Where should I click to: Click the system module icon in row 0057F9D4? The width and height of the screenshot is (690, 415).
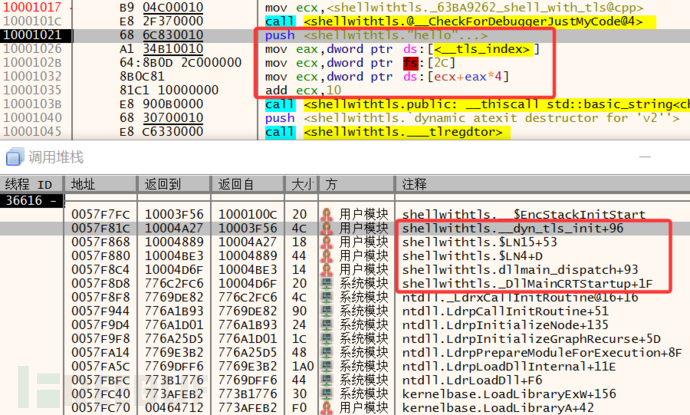click(327, 325)
